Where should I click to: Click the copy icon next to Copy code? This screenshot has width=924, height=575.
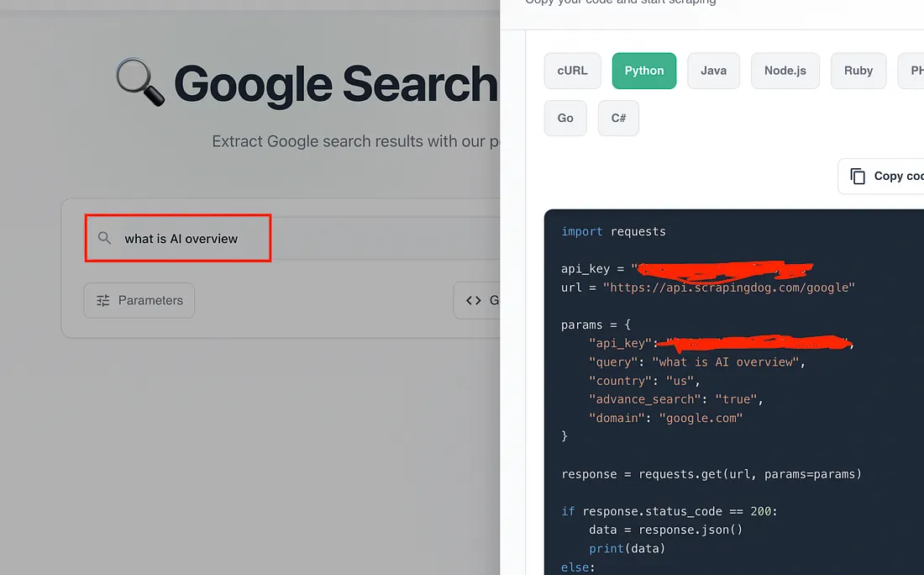tap(858, 176)
